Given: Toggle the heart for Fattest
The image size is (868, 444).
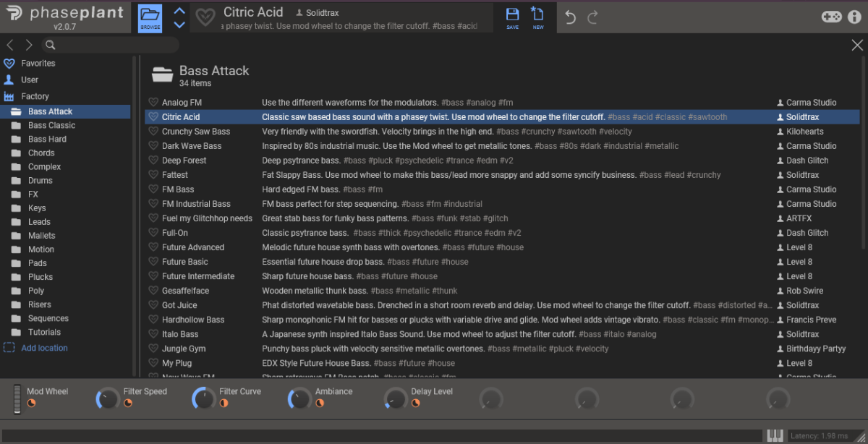Looking at the screenshot, I should [153, 175].
